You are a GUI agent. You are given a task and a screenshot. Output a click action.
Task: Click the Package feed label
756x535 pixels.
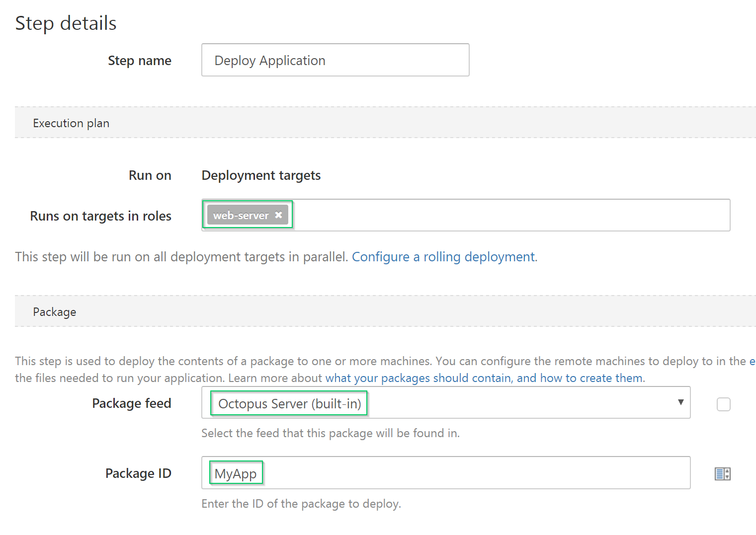131,403
